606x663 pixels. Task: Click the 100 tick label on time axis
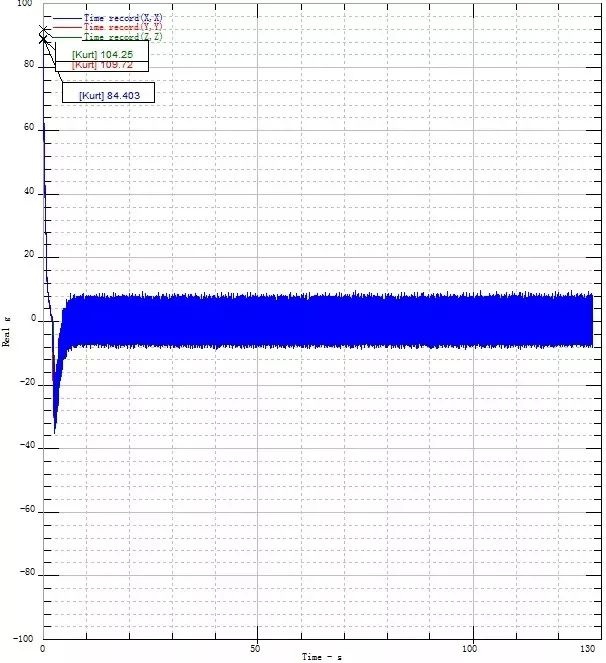tap(469, 649)
